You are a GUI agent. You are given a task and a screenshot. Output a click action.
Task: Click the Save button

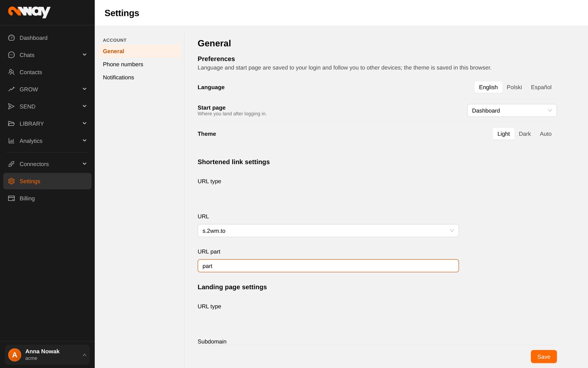544,357
